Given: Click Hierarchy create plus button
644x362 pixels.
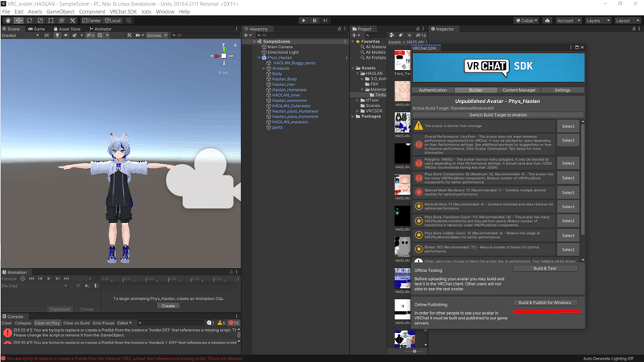Looking at the screenshot, I should pyautogui.click(x=247, y=35).
